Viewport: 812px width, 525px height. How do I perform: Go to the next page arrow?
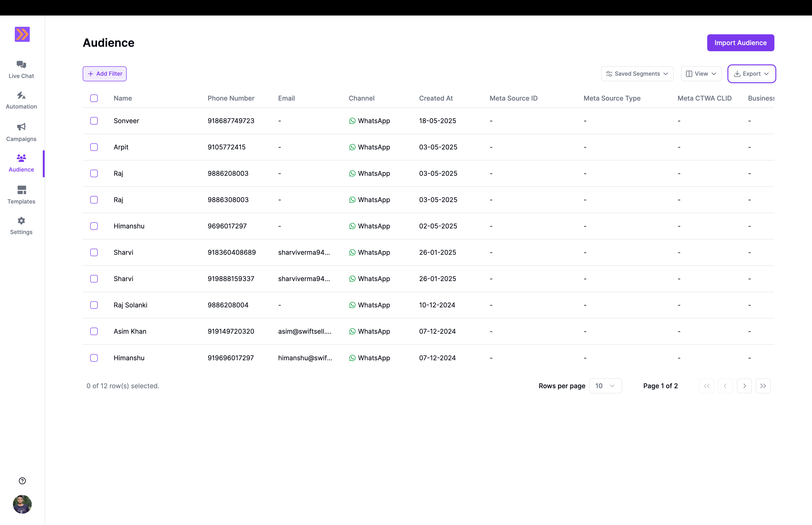coord(744,386)
